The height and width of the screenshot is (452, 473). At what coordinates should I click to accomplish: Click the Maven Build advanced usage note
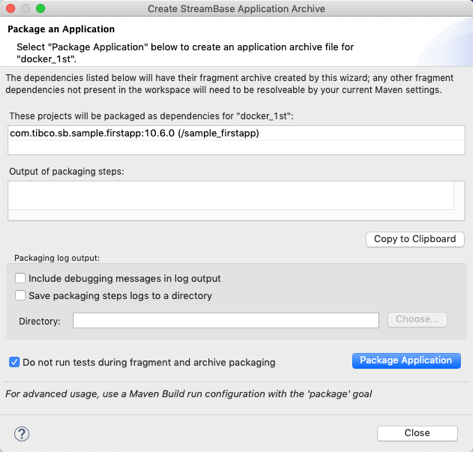(x=189, y=394)
